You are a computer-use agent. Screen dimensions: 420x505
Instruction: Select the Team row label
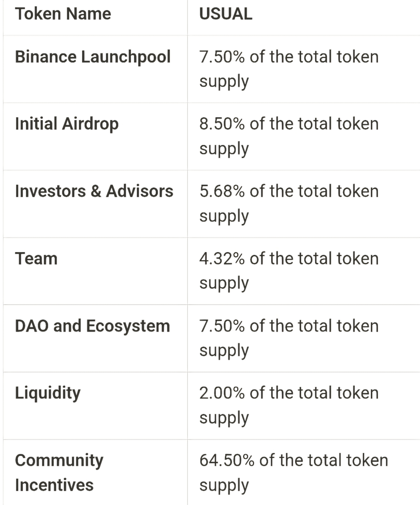tap(36, 259)
